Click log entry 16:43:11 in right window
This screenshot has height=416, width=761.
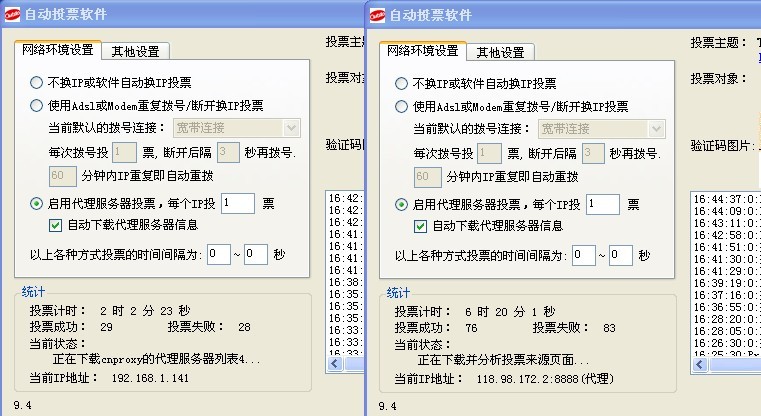727,223
